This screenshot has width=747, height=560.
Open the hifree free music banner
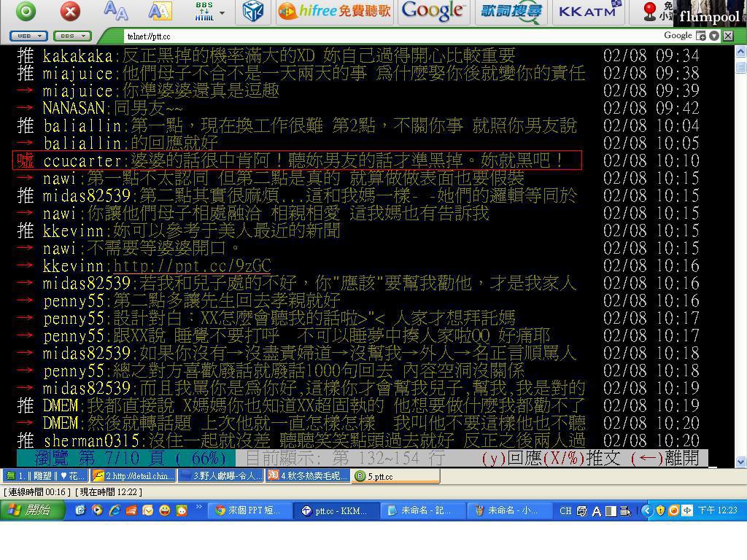(334, 11)
